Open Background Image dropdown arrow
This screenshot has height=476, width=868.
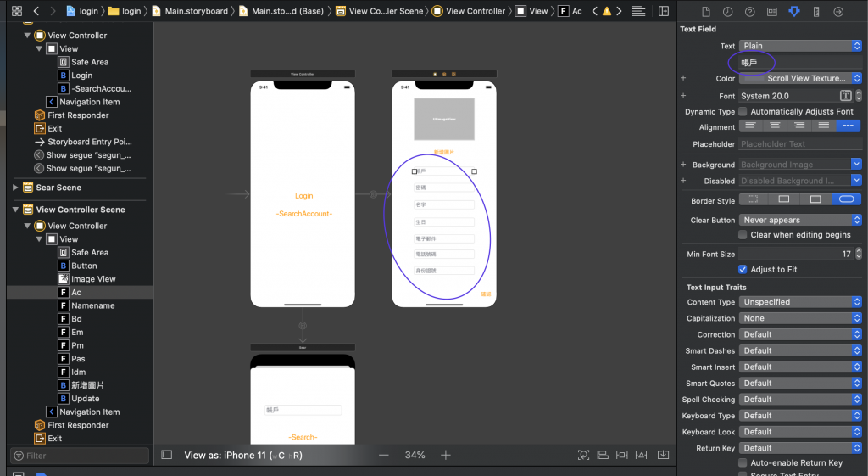coord(856,164)
